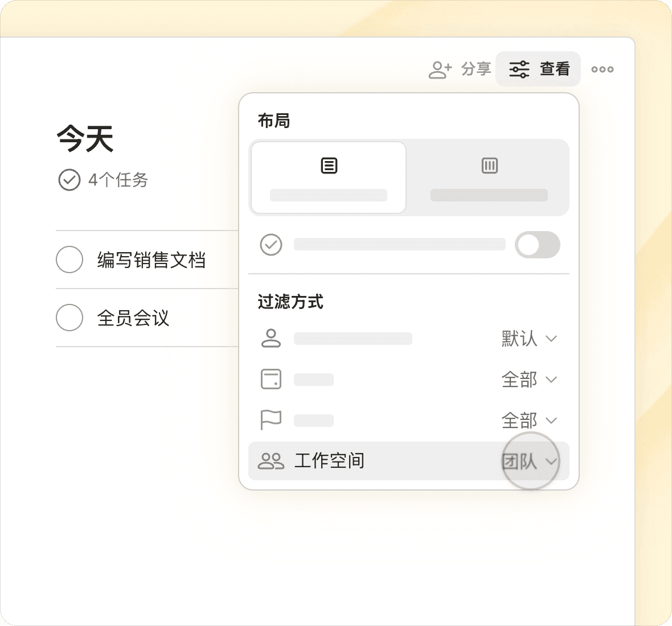Click the 分享 share button
This screenshot has height=626, width=672.
(476, 69)
